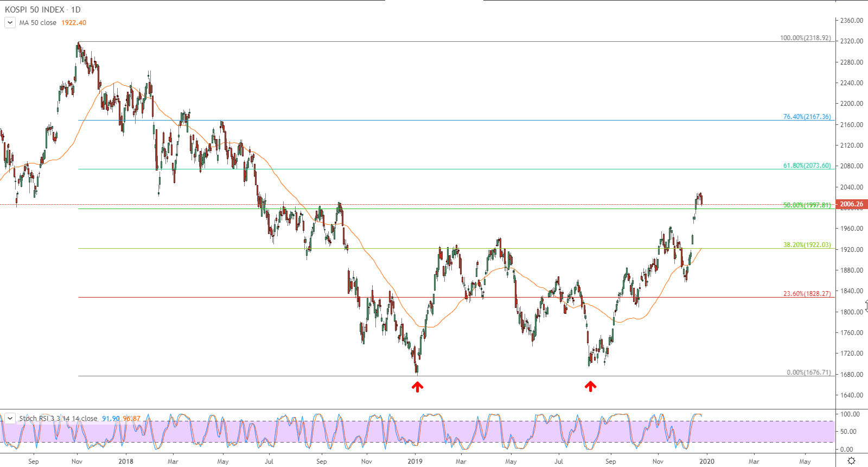Click the Nov label just before 2018
The width and height of the screenshot is (868, 467).
(x=77, y=462)
